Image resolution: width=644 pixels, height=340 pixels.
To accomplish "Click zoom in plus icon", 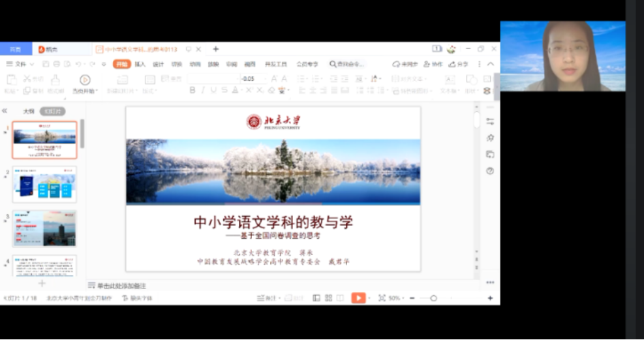I will [x=490, y=298].
